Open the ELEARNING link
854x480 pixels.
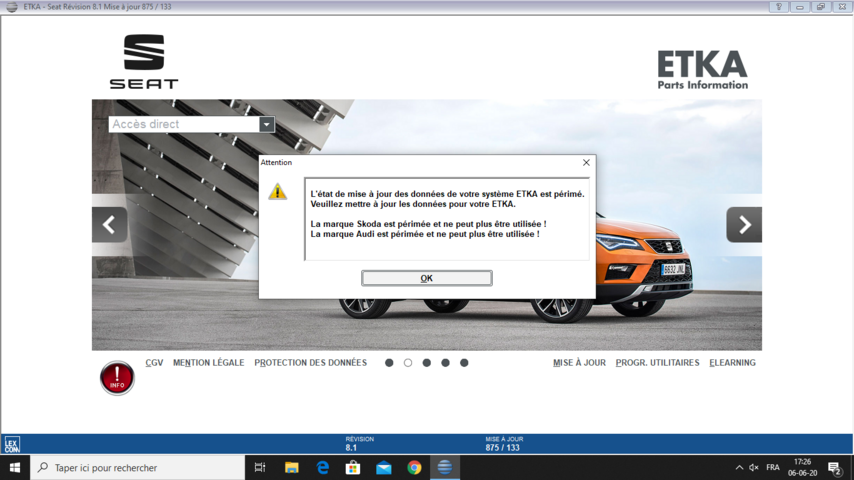click(x=732, y=363)
